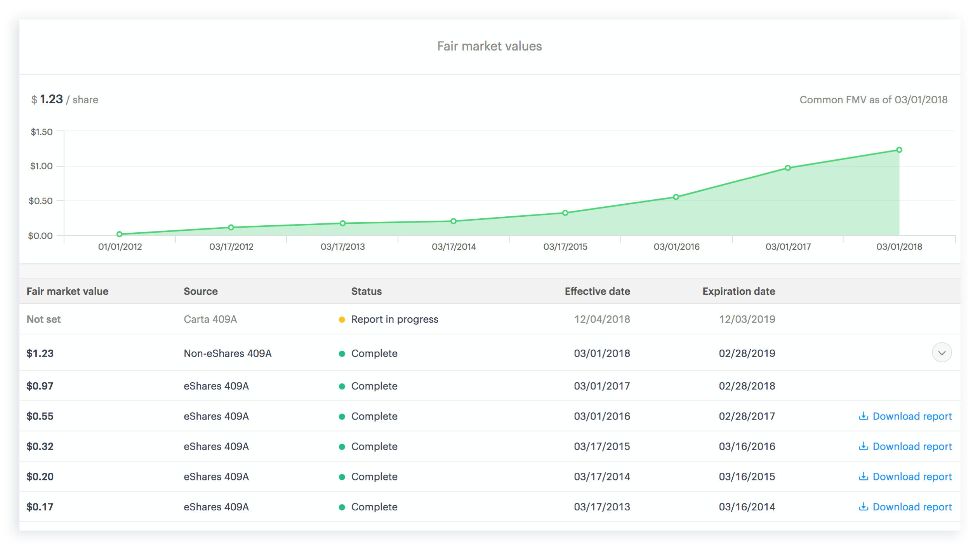Click download icon for $0.20 valuation report

coord(863,477)
